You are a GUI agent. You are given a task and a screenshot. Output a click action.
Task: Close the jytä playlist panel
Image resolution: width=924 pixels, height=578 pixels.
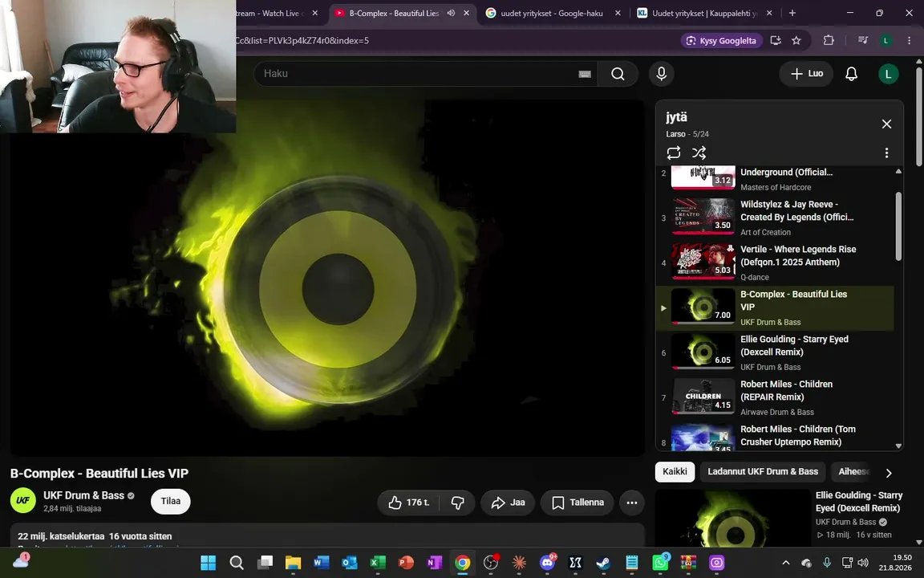coord(886,124)
